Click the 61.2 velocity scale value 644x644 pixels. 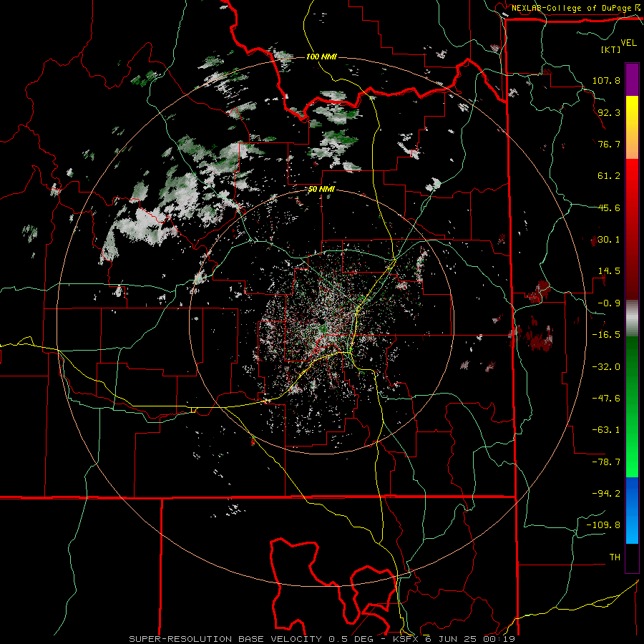[x=609, y=176]
